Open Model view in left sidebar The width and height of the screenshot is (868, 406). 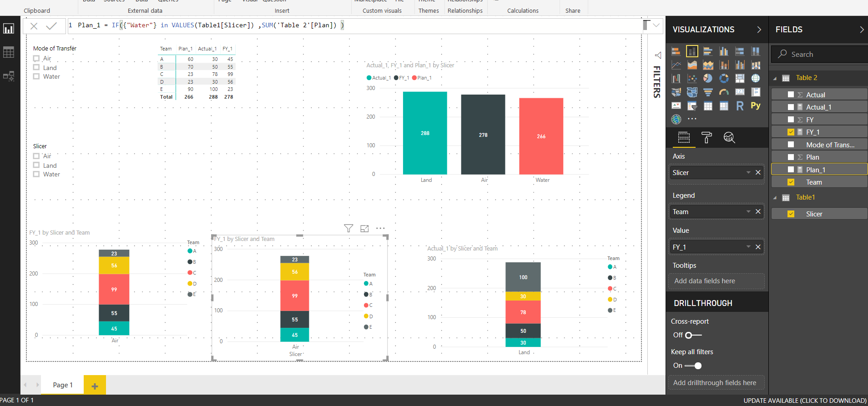coord(9,76)
